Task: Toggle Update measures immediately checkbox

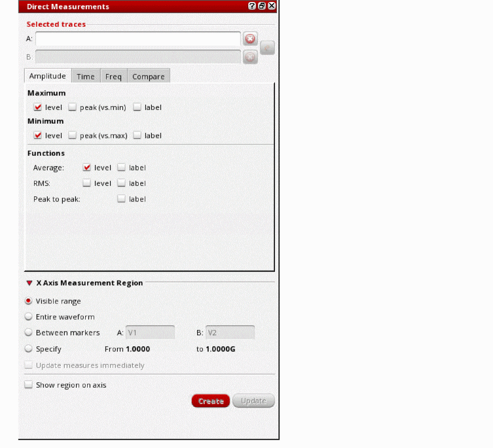Action: tap(29, 365)
